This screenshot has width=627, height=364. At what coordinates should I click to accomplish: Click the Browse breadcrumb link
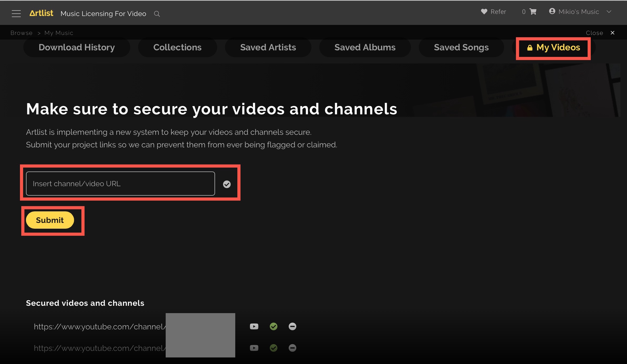(x=22, y=33)
